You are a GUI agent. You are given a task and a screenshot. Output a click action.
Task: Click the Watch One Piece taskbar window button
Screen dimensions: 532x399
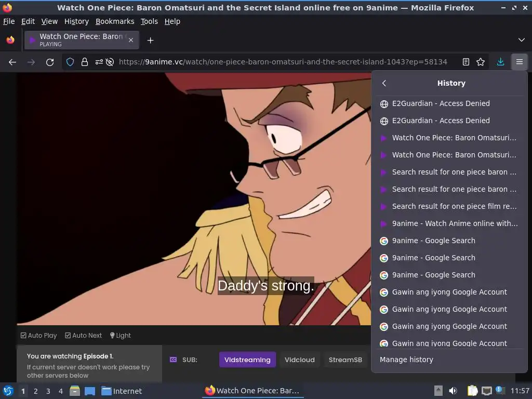252,391
